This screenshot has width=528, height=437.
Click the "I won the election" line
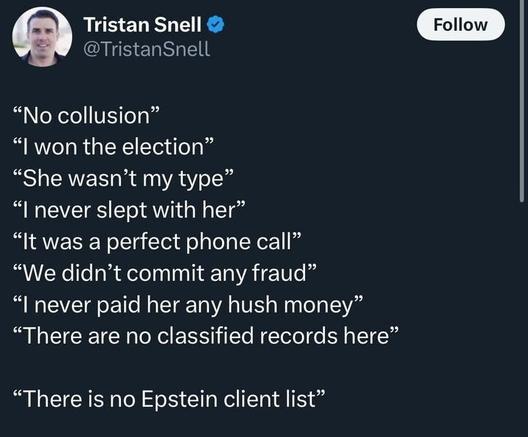pos(113,147)
